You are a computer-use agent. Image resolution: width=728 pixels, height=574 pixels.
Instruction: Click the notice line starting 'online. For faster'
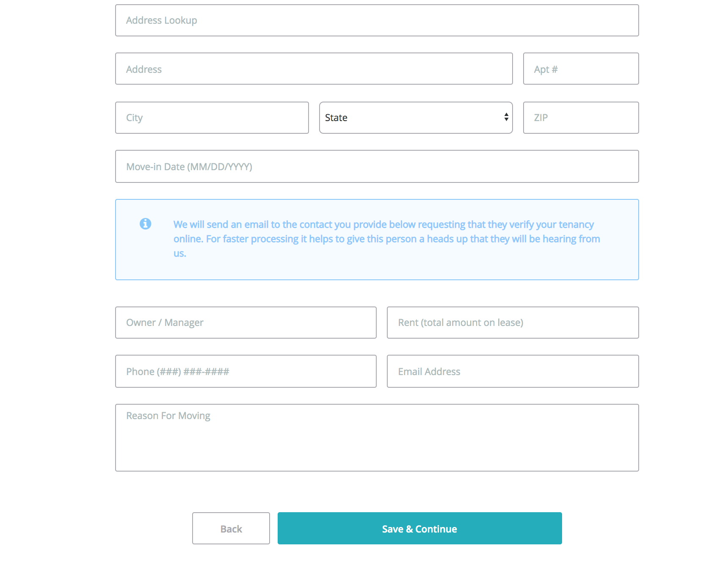pos(386,239)
